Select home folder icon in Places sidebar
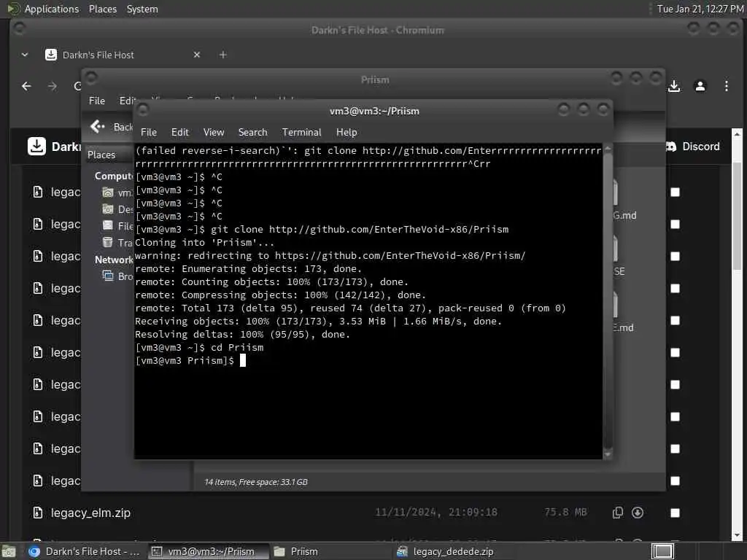747x560 pixels. click(108, 192)
